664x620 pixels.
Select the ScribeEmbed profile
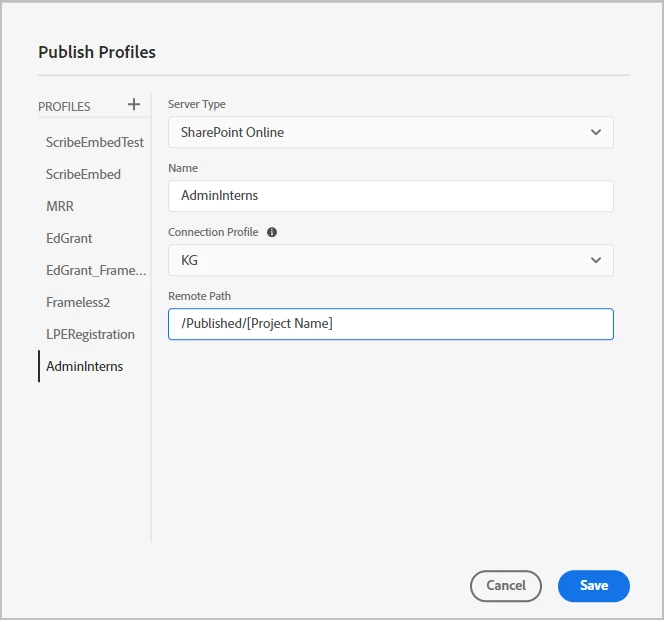click(x=83, y=174)
